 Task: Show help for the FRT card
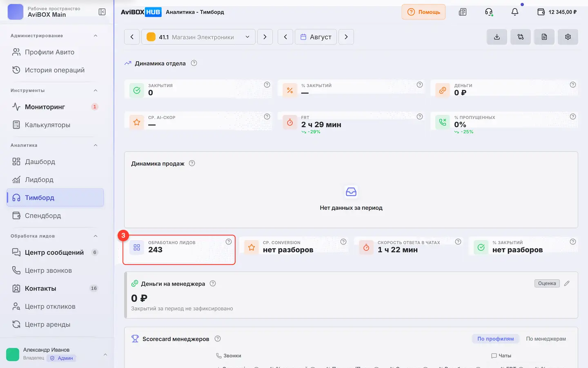click(x=420, y=117)
